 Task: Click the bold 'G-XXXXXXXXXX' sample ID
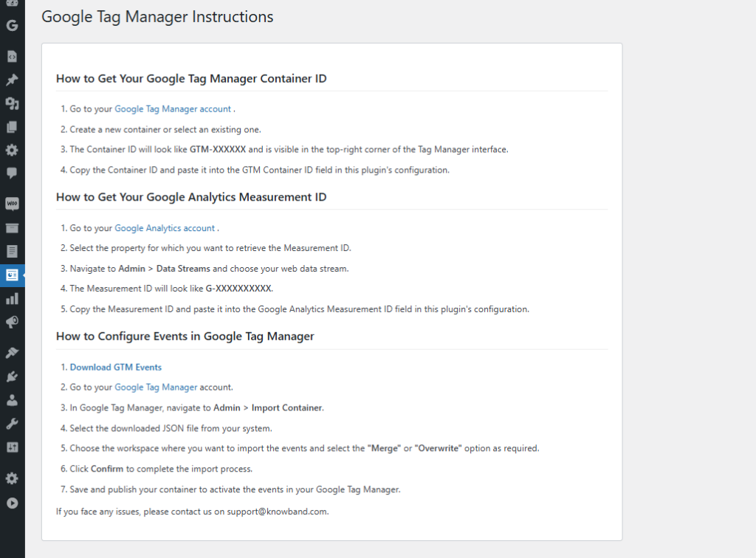pyautogui.click(x=238, y=288)
